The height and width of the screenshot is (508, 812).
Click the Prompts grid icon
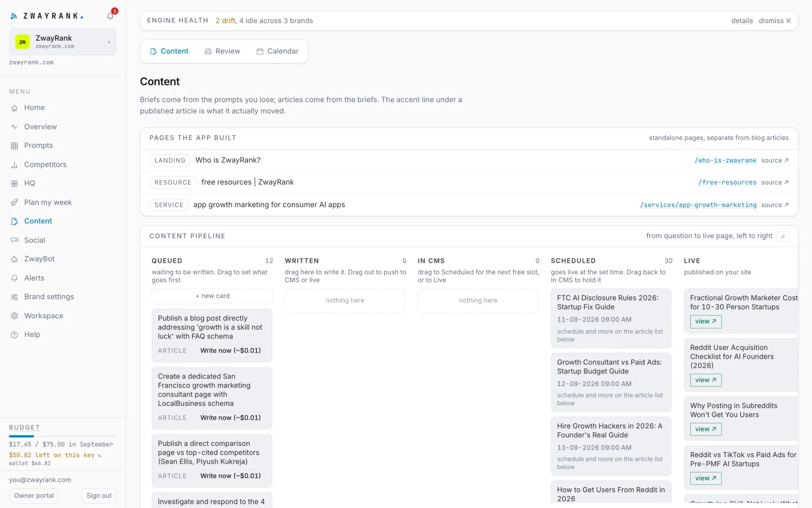coord(14,146)
